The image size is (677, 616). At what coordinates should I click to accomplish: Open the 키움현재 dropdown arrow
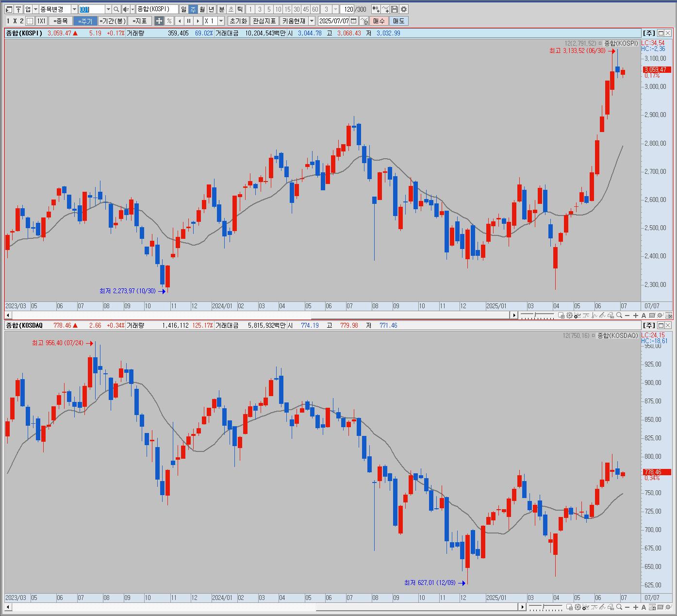(x=312, y=21)
